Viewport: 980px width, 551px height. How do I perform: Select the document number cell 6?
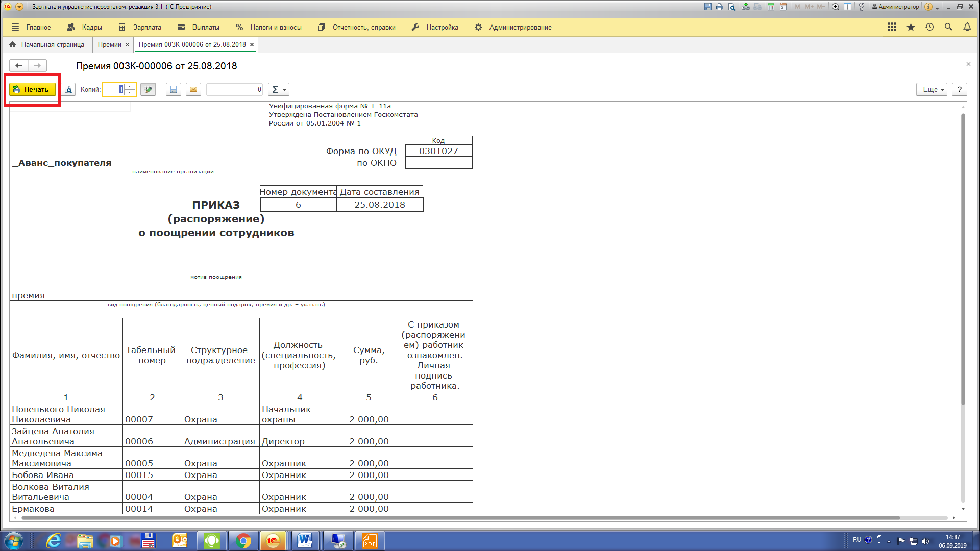(298, 205)
